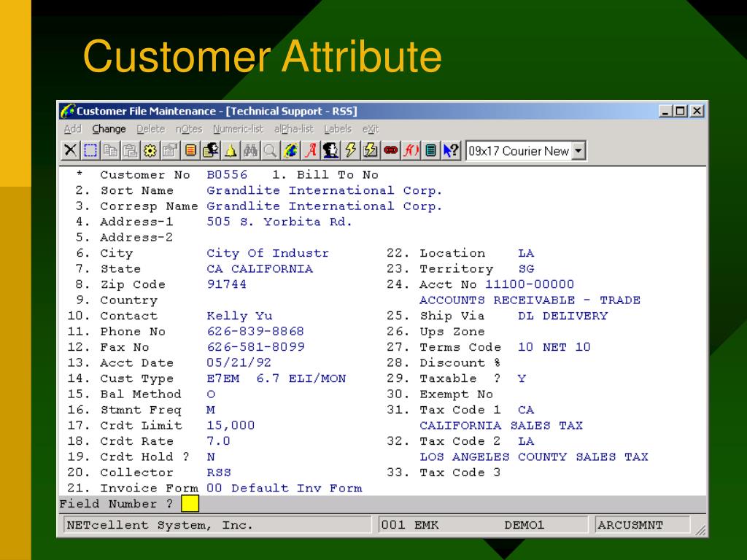Open settings with the yellow gear icon

(x=150, y=150)
